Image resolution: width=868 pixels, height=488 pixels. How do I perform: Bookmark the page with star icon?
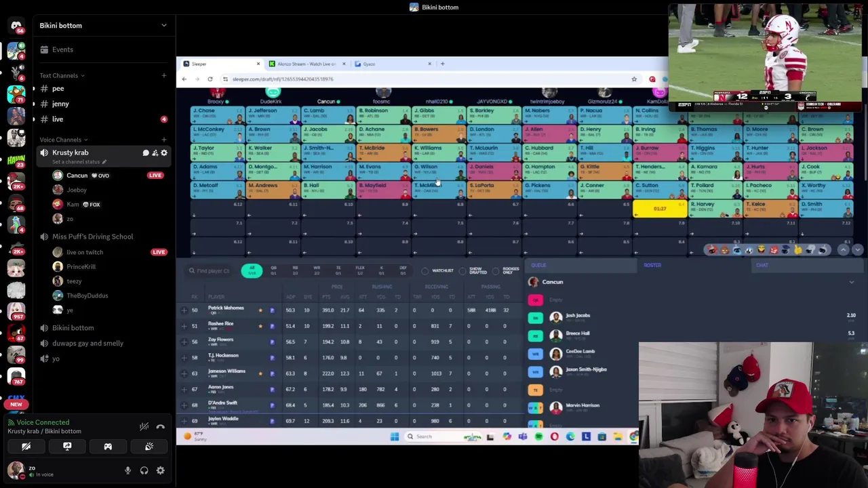point(634,79)
